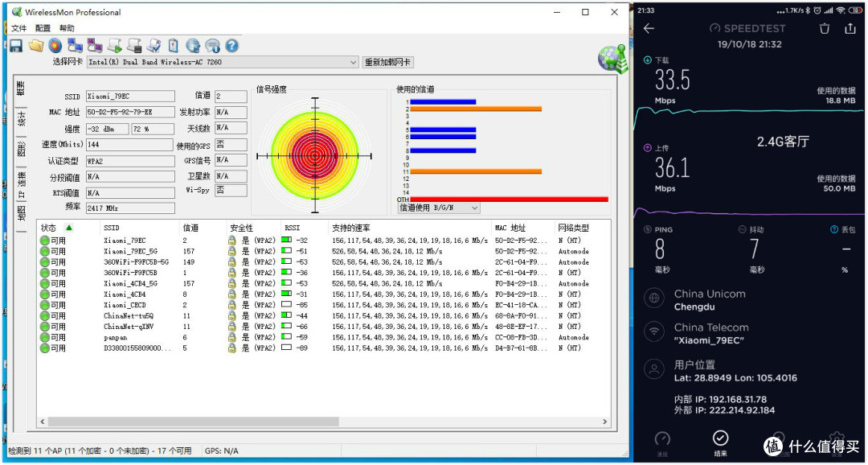Viewport: 868px width, 465px height.
Task: Click the speech bubble info toolbar icon
Action: [212, 45]
